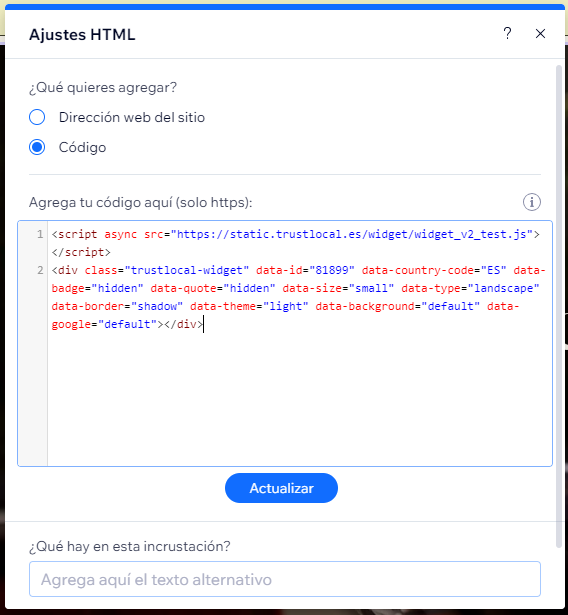Place cursor in "shadow" data-border value

point(157,306)
